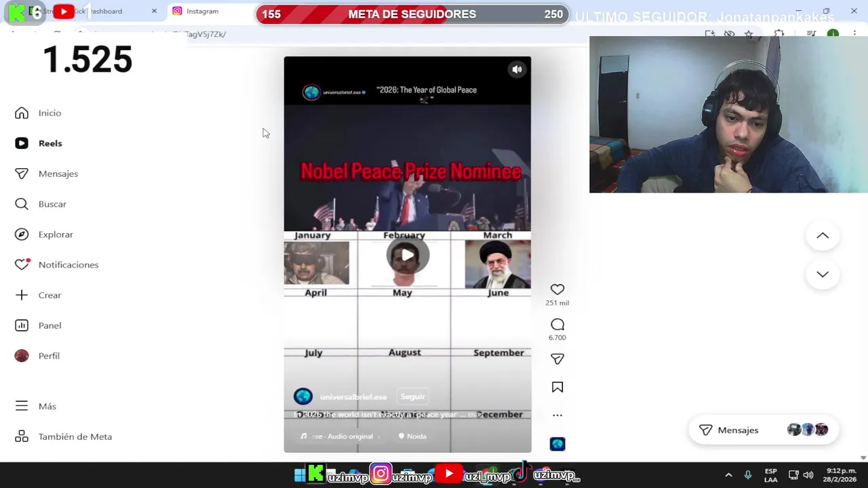
Task: Click Chrome extensions puzzle icon
Action: 779,33
